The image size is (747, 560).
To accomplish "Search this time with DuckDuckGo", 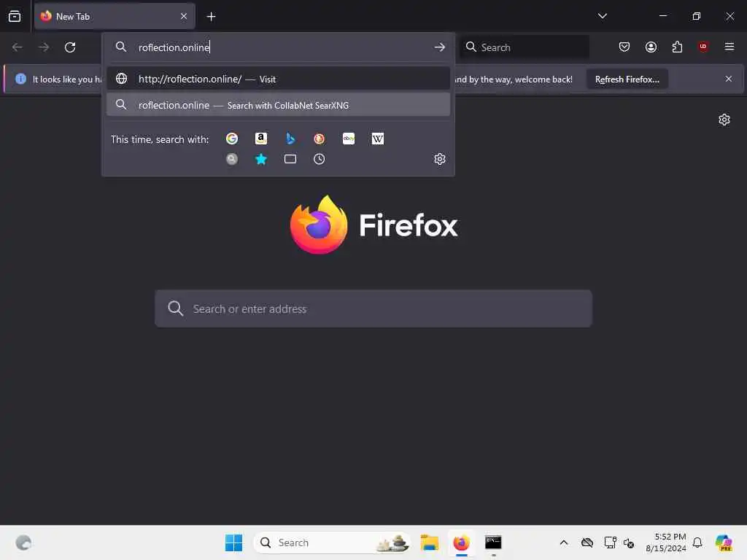I will pyautogui.click(x=320, y=139).
